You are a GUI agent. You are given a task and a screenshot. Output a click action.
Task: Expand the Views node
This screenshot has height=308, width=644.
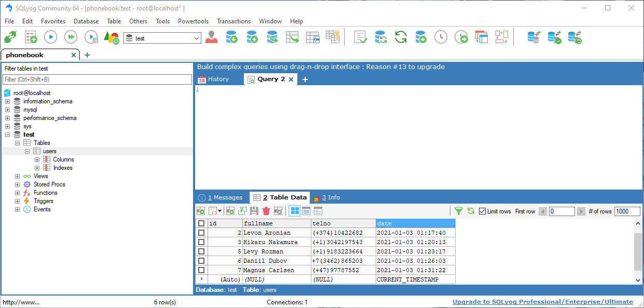[x=17, y=176]
